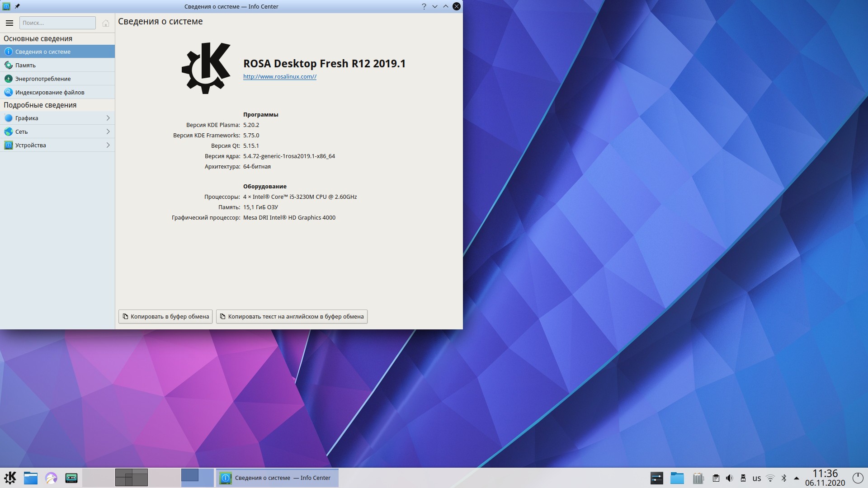Click the trash bin panel icon
868x488 pixels.
[698, 478]
